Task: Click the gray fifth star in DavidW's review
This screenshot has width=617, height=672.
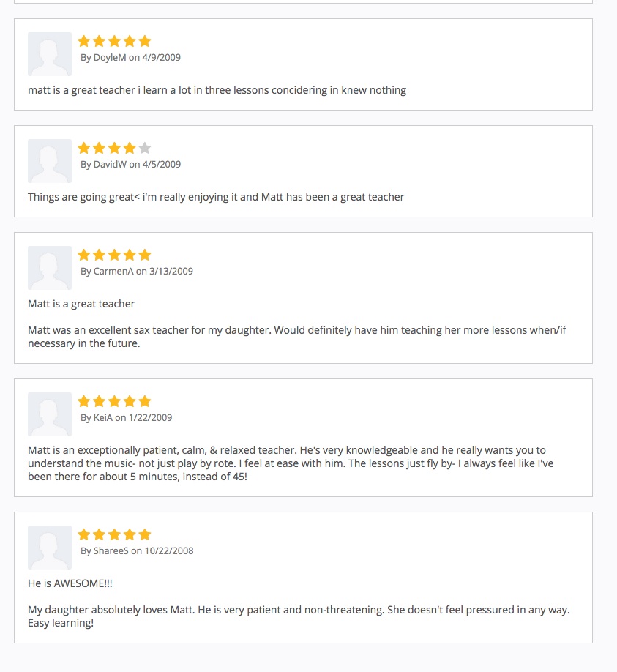Action: pyautogui.click(x=145, y=148)
